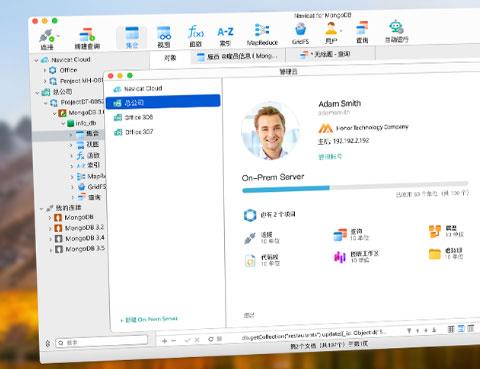Expand the MongoDB 3.4 connection

click(x=50, y=239)
